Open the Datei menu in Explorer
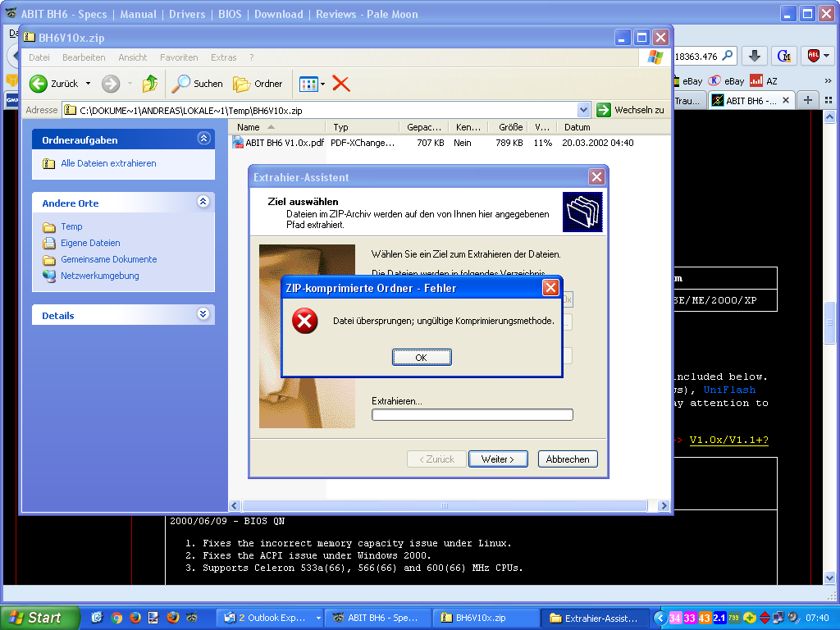This screenshot has width=840, height=630. click(x=39, y=57)
